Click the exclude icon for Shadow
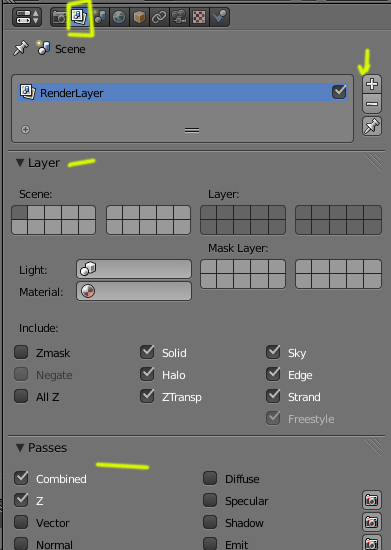391x550 pixels. click(372, 522)
